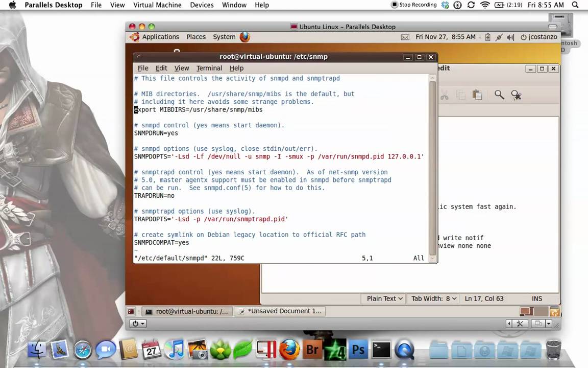This screenshot has width=588, height=368.
Task: Open the terminal Edit menu
Action: (x=161, y=68)
